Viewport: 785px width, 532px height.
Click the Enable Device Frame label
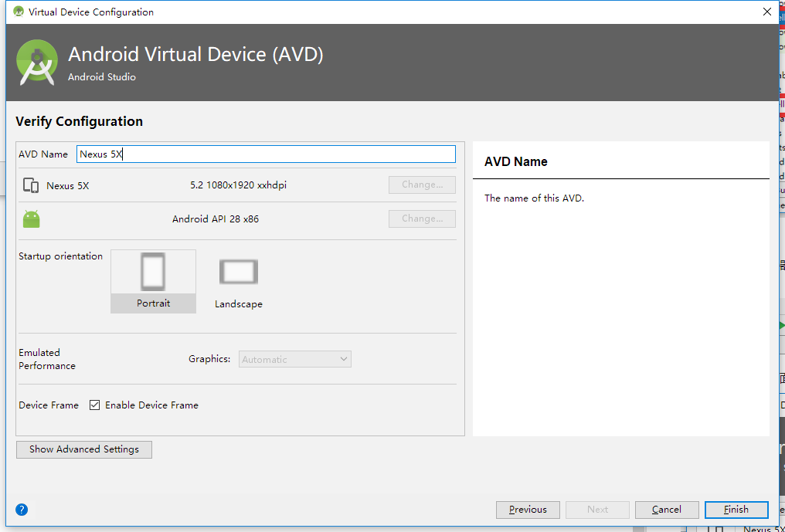151,405
